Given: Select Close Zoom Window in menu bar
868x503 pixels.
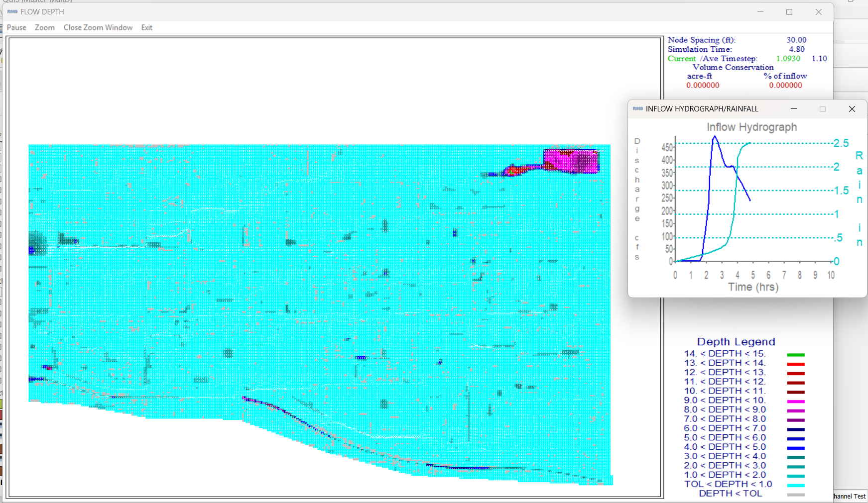Looking at the screenshot, I should click(98, 27).
